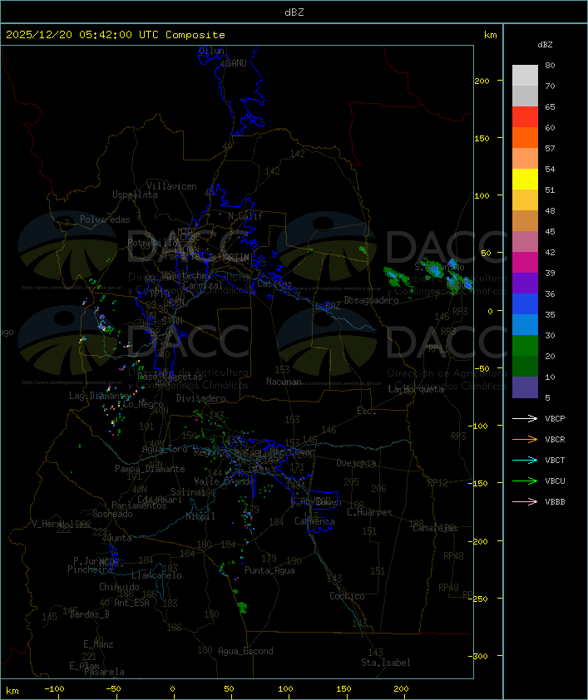Click the -300 tick on the vertical axis
This screenshot has height=700, width=588.
coord(480,656)
